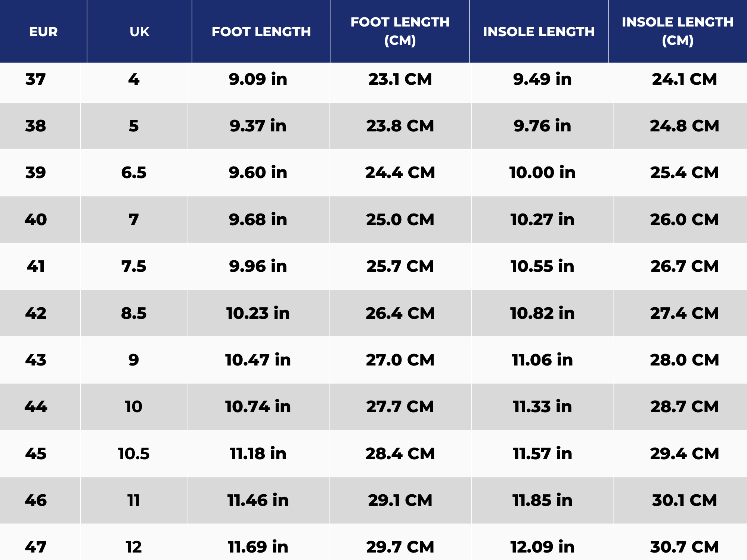Screen dimensions: 747x560
Task: Click the UK column header
Action: pos(139,32)
